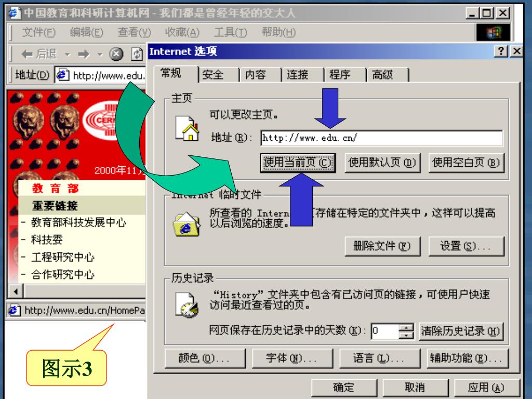Open the 语言(L) settings button
This screenshot has height=399, width=532.
tap(379, 358)
